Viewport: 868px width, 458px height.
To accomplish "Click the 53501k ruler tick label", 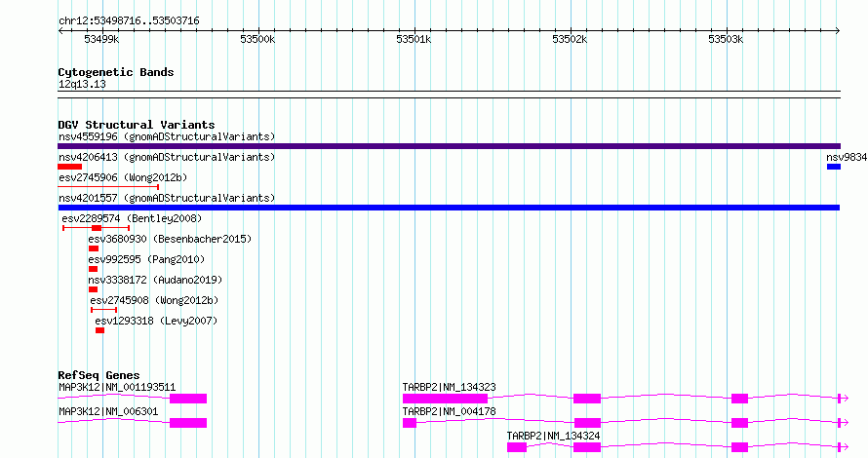I will (x=414, y=39).
